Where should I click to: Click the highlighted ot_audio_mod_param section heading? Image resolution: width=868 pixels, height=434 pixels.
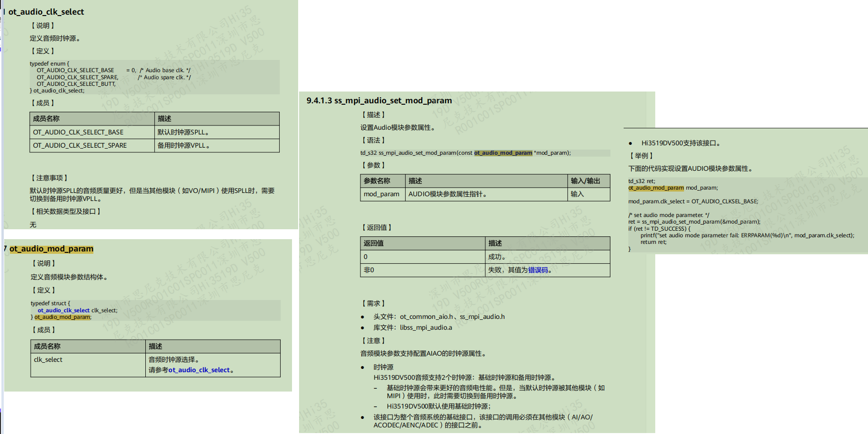click(x=51, y=249)
